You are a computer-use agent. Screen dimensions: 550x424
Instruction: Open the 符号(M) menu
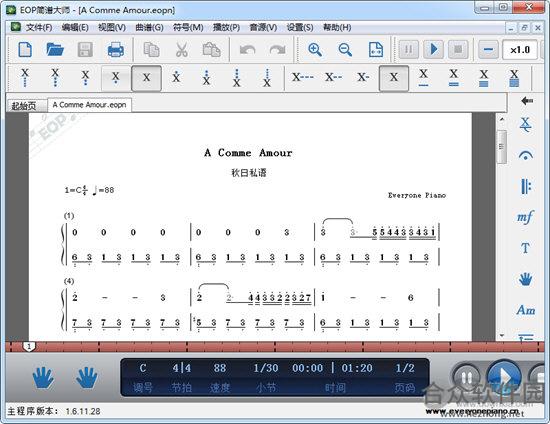(x=188, y=27)
